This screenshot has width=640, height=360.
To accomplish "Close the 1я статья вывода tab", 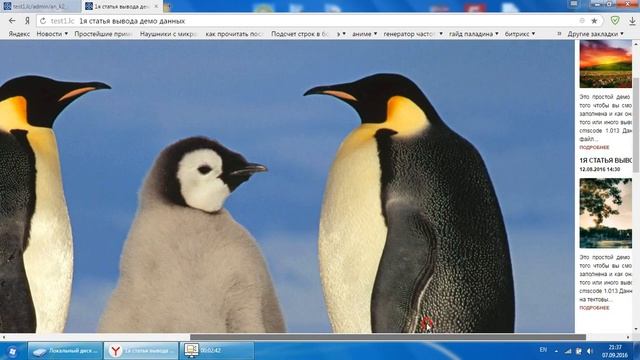I will pyautogui.click(x=156, y=7).
